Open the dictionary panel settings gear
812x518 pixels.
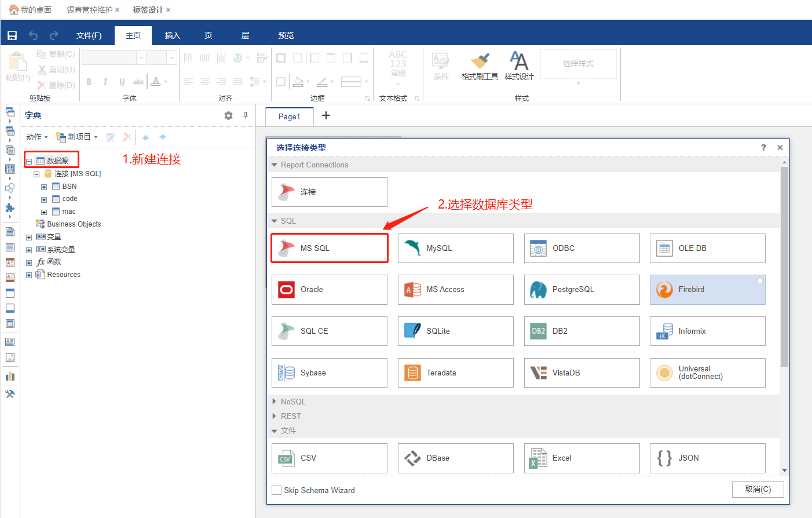[x=228, y=116]
